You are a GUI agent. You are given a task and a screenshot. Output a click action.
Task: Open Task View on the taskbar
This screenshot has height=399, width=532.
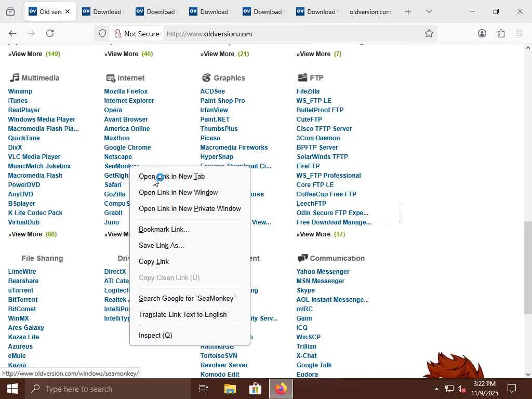(203, 389)
